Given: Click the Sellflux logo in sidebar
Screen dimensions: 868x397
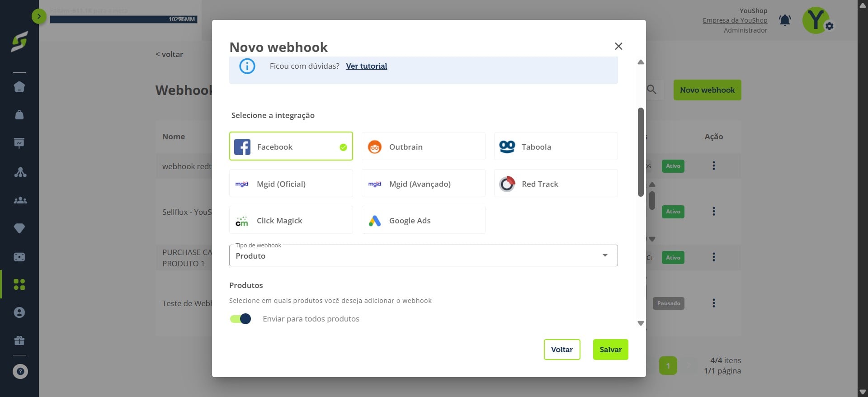Looking at the screenshot, I should 19,42.
